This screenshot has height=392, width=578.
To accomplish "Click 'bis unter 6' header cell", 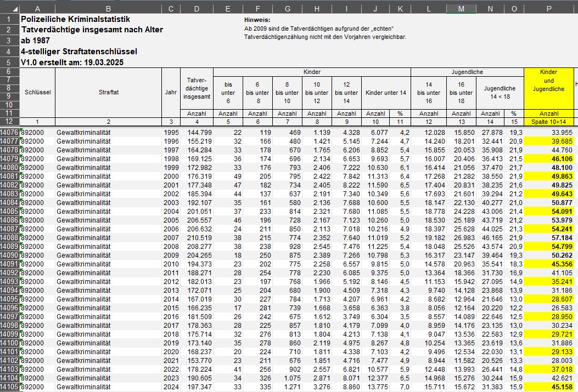I will click(228, 93).
